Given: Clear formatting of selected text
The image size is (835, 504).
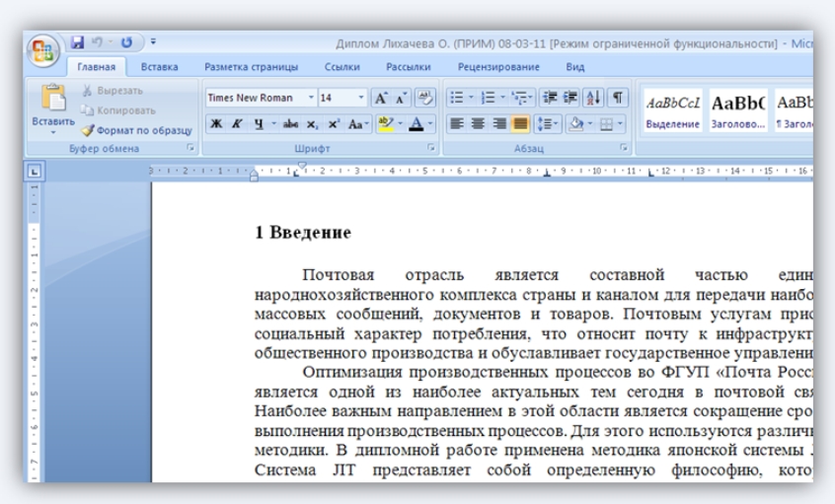Looking at the screenshot, I should click(x=425, y=98).
